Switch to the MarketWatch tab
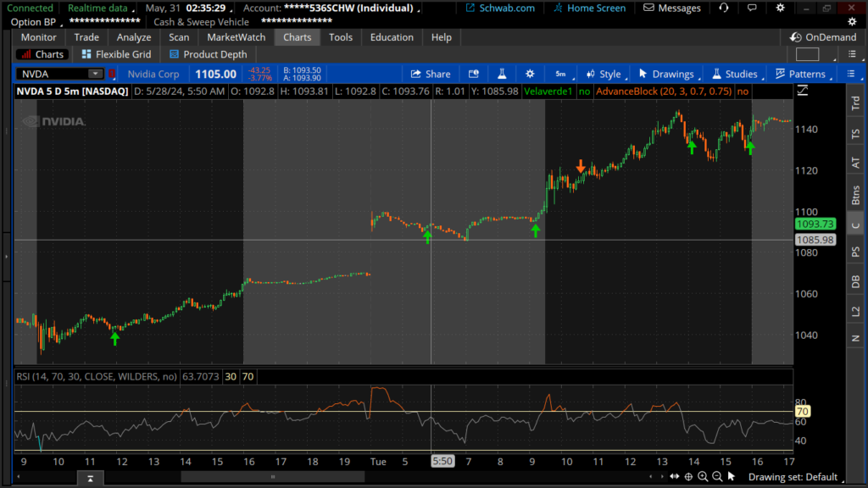The image size is (868, 488). (236, 37)
